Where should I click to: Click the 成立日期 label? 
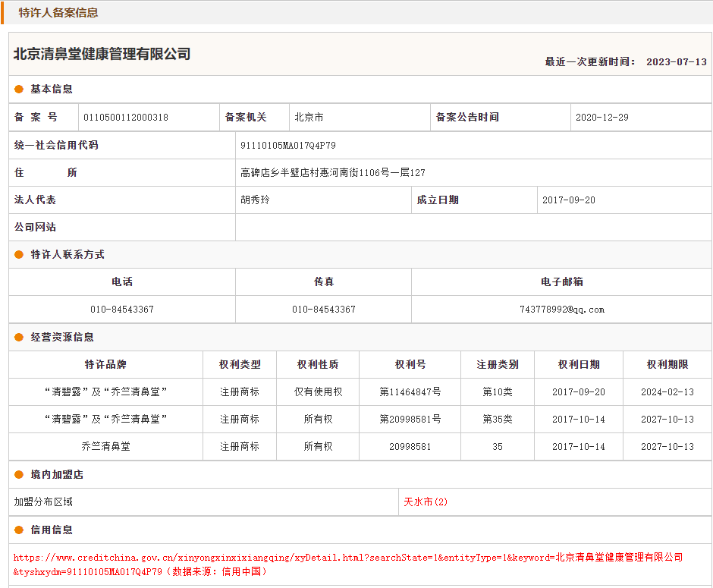(438, 200)
